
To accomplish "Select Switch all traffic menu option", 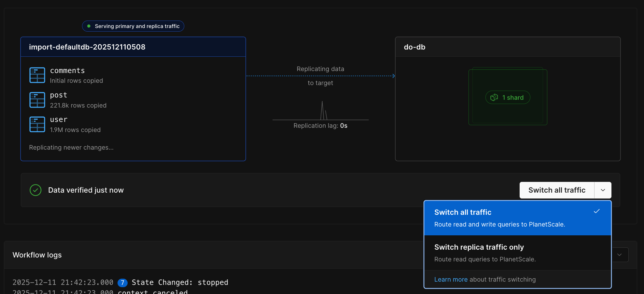I will [x=517, y=218].
